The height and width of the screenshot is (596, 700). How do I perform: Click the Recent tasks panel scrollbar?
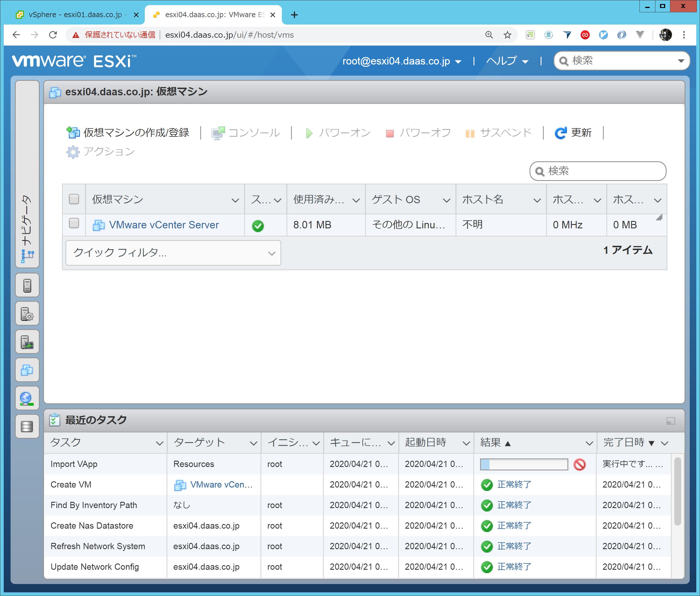(x=677, y=491)
